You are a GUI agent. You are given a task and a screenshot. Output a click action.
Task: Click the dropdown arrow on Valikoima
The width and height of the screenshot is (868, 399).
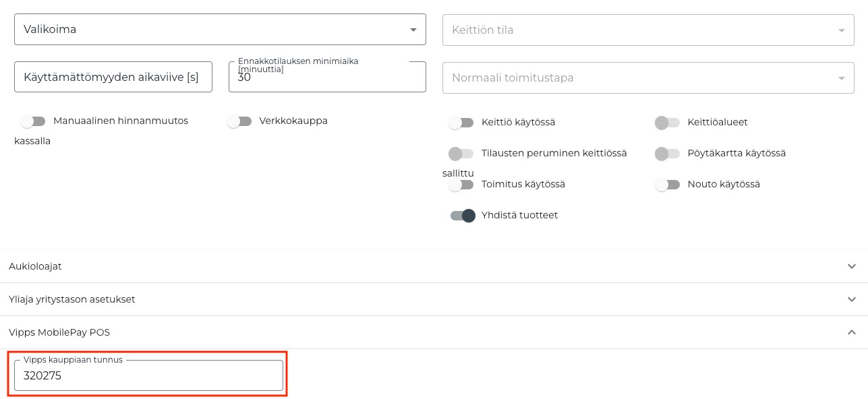click(x=414, y=29)
